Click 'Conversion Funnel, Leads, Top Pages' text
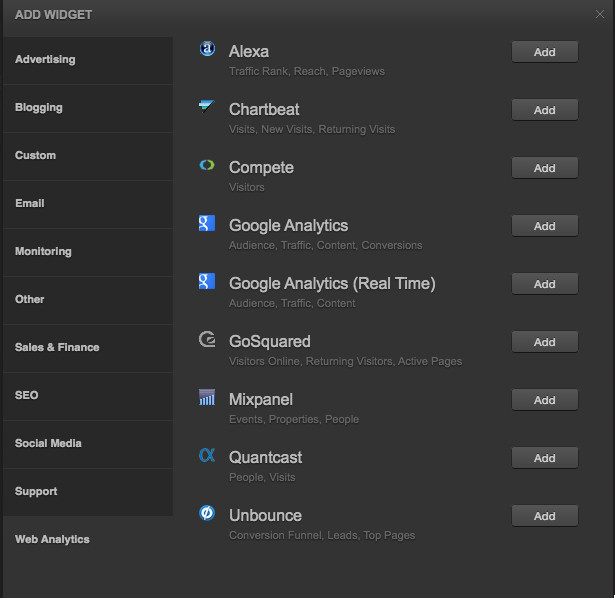The image size is (615, 598). coord(322,536)
